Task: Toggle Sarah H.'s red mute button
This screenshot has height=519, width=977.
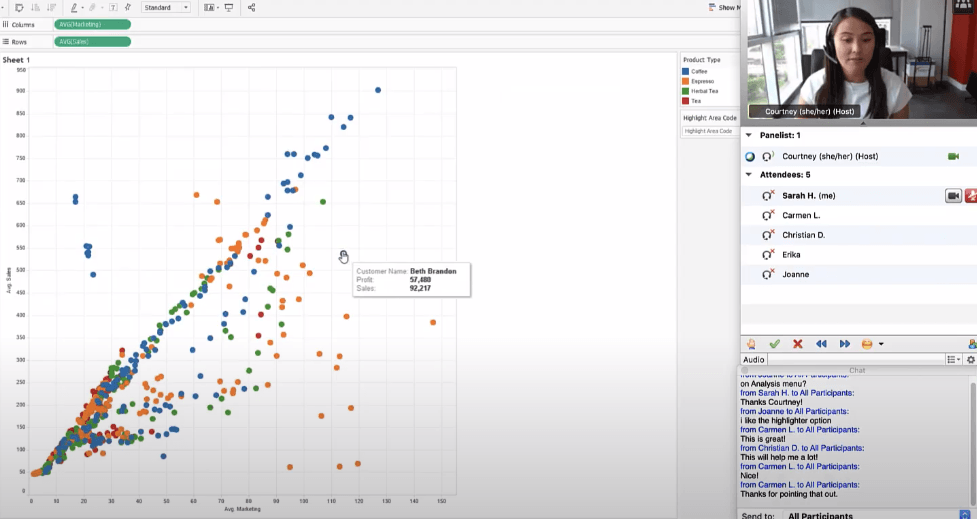Action: pyautogui.click(x=971, y=196)
